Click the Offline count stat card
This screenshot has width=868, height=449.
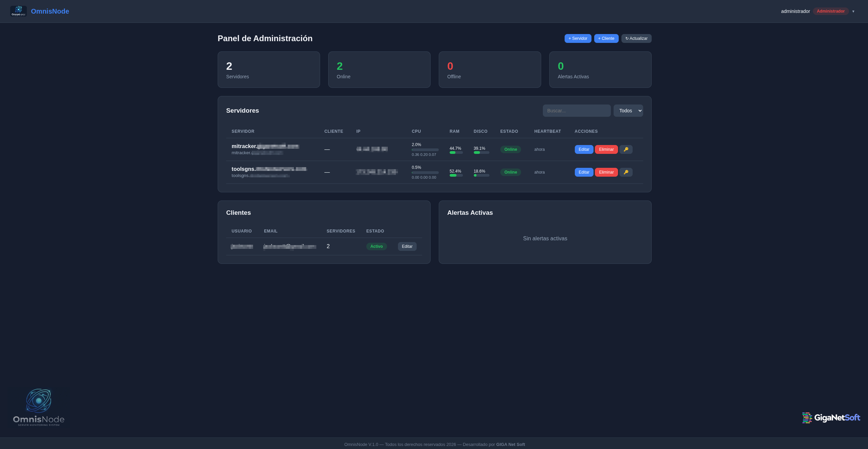point(490,70)
